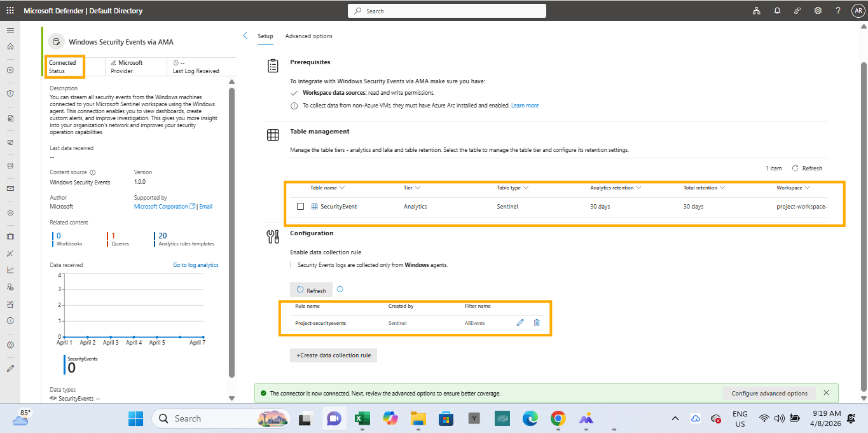Click the main page vertical scrollbar
This screenshot has width=868, height=433.
864,226
